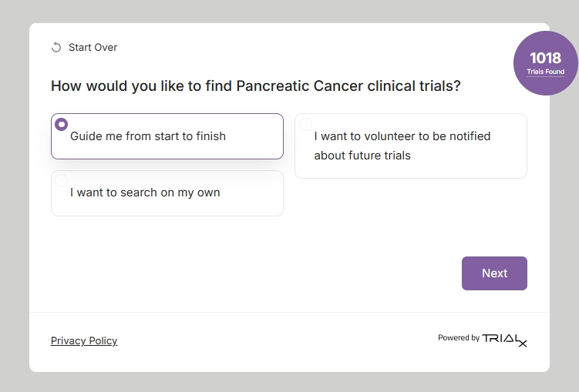Choose the 'Guide me from start to finish' text
Screen dimensions: 579x392
coord(148,136)
